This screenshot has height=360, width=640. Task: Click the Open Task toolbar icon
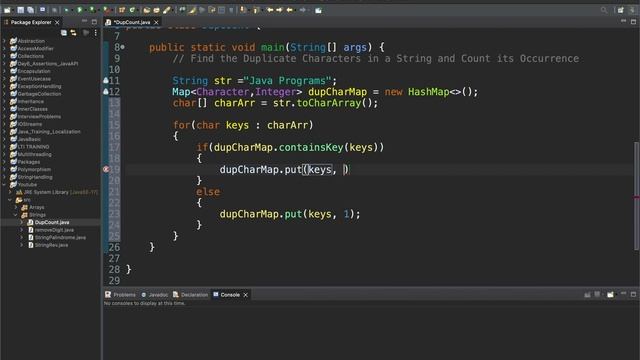157,10
